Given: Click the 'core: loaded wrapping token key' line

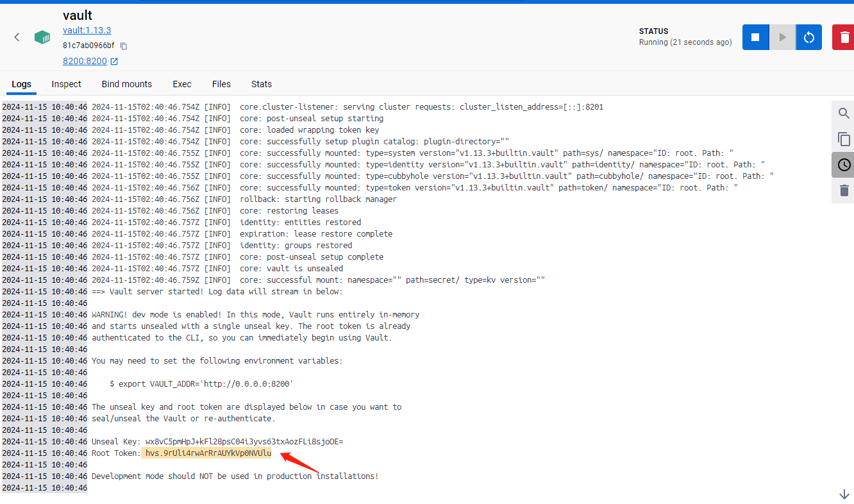Looking at the screenshot, I should pyautogui.click(x=235, y=130).
